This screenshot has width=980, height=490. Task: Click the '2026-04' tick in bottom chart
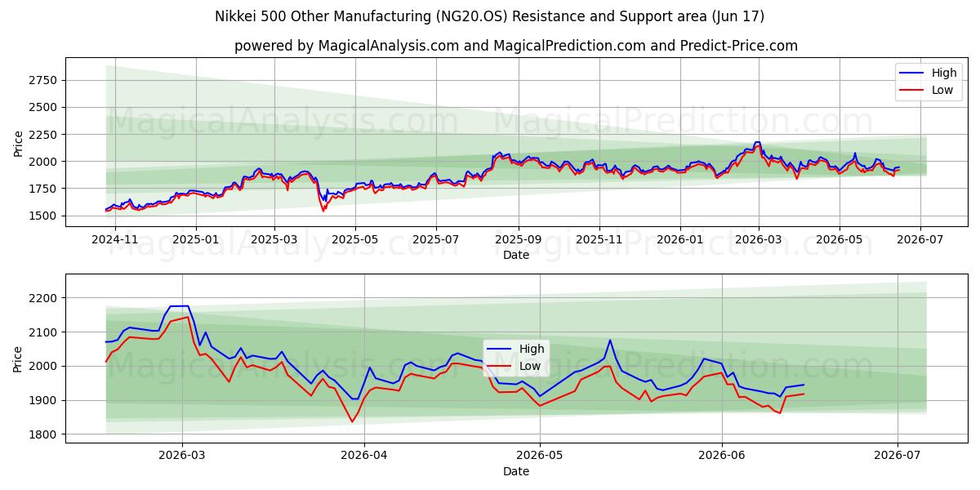tap(363, 456)
